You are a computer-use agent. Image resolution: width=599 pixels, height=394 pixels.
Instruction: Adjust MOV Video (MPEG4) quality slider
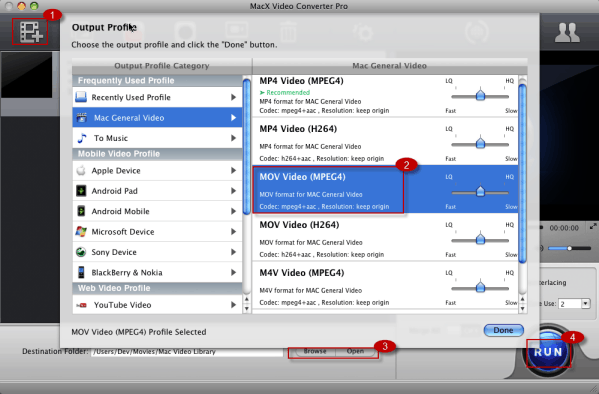[x=480, y=192]
